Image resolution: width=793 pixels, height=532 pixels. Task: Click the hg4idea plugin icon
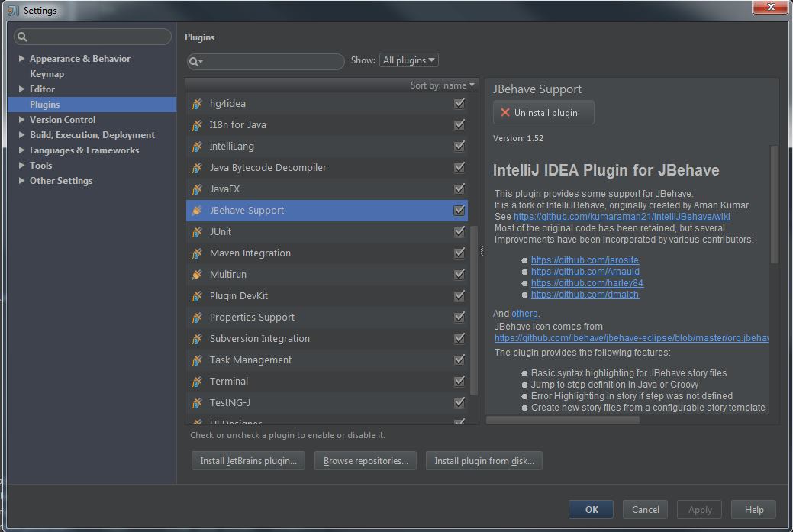pos(197,104)
